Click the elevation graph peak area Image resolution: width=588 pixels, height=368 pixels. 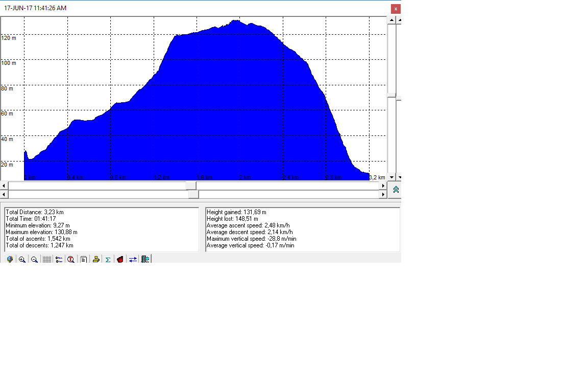pos(236,31)
